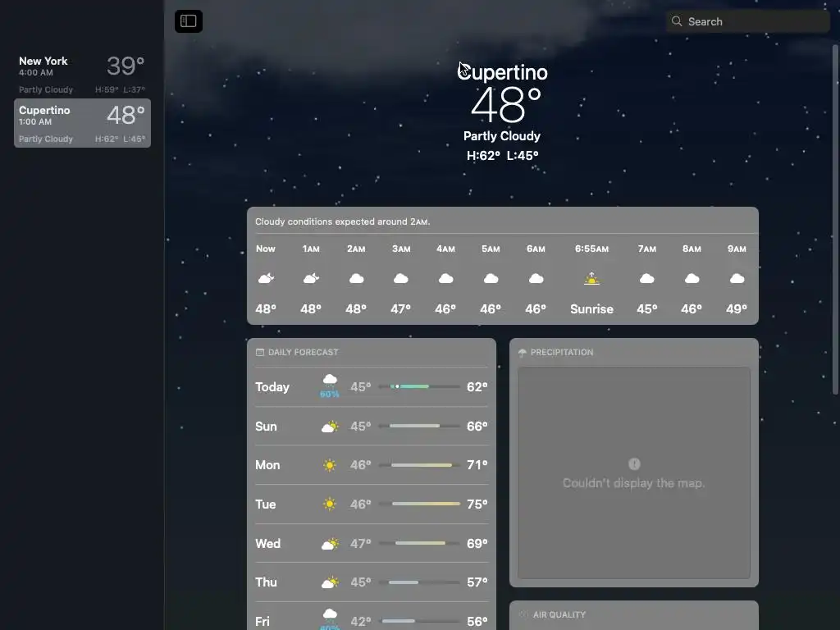Image resolution: width=840 pixels, height=630 pixels.
Task: Click the 4AM cloud icon
Action: pyautogui.click(x=445, y=279)
